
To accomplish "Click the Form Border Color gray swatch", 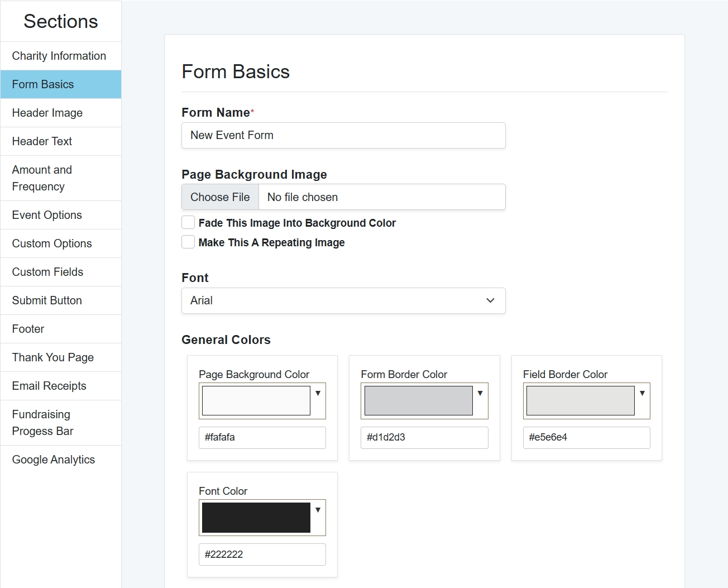I will click(x=418, y=400).
